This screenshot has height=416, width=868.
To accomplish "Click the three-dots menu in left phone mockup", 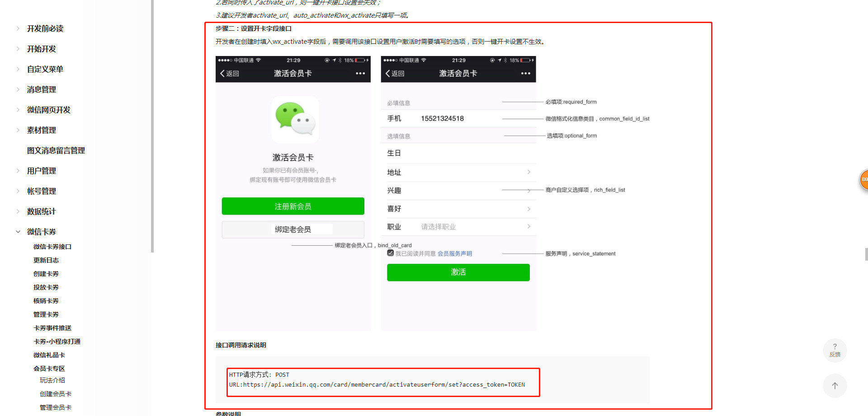I will (x=360, y=74).
